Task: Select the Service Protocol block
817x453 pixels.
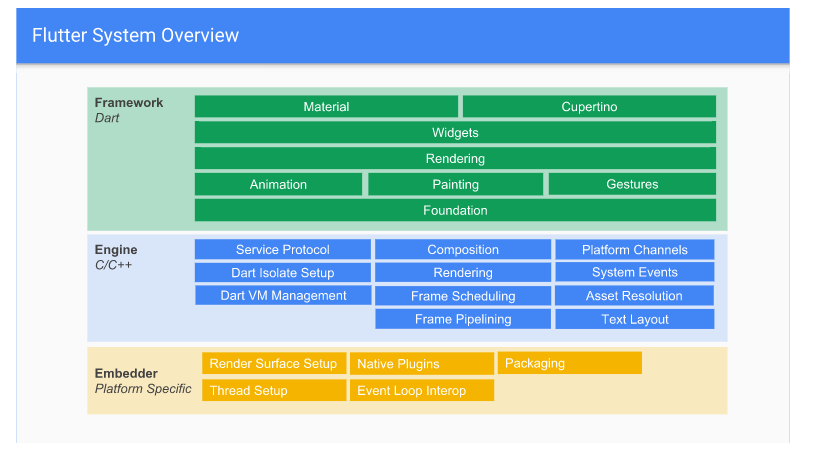Action: [x=283, y=250]
